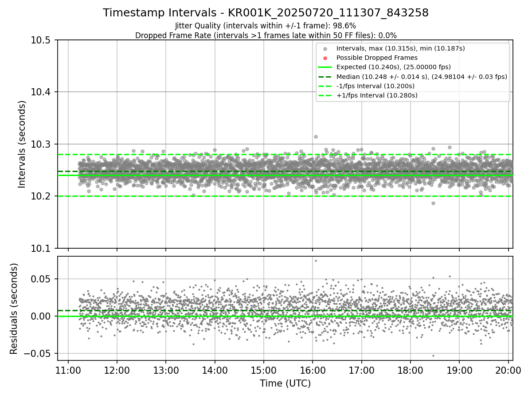Click the highest residual outlier dot near 16:00
The image size is (532, 399).
click(x=316, y=261)
